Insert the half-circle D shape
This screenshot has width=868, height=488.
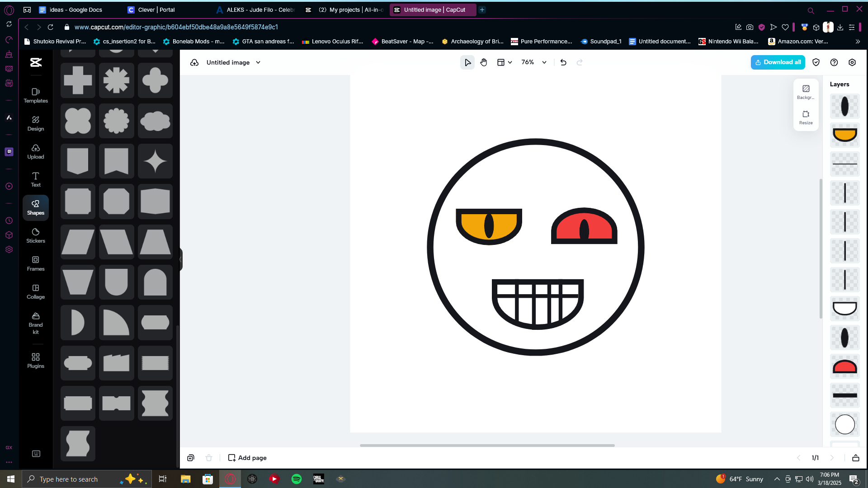78,322
